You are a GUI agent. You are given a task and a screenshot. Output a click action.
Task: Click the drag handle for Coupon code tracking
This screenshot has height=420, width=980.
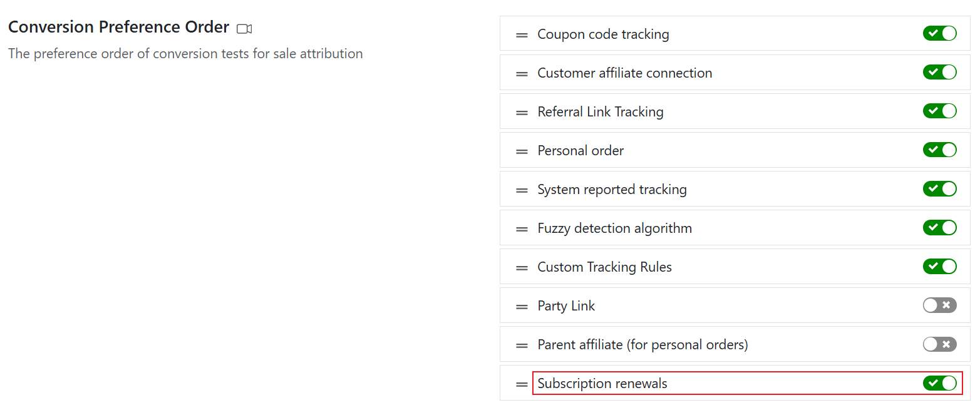coord(522,35)
